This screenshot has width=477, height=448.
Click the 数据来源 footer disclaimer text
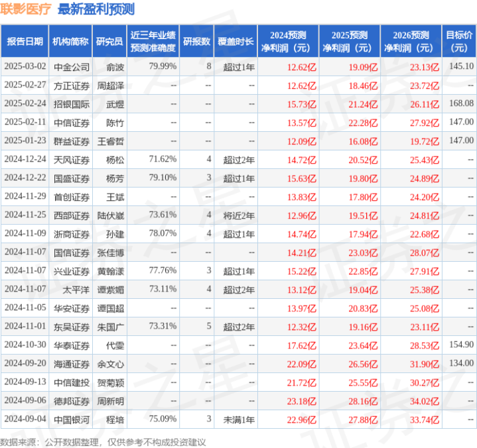[x=103, y=442]
